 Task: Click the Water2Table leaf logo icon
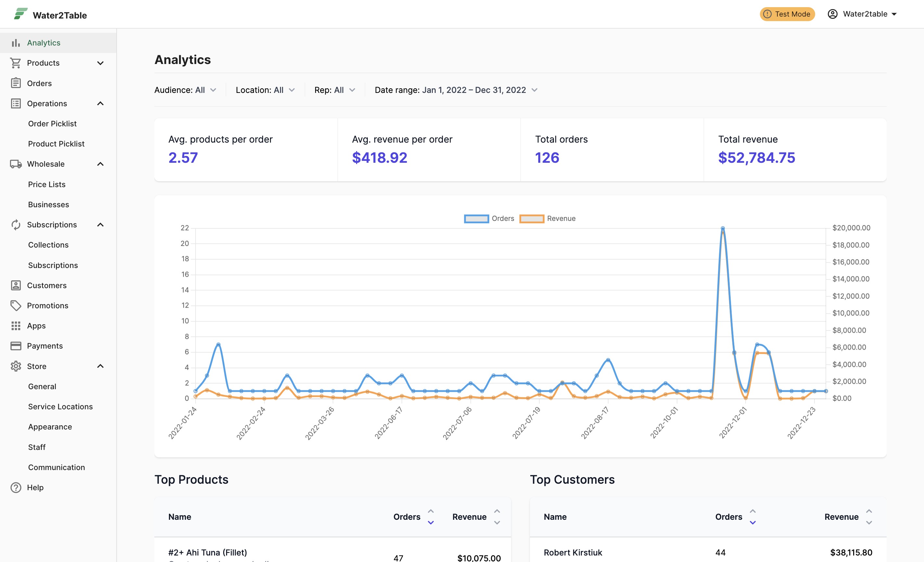point(20,14)
